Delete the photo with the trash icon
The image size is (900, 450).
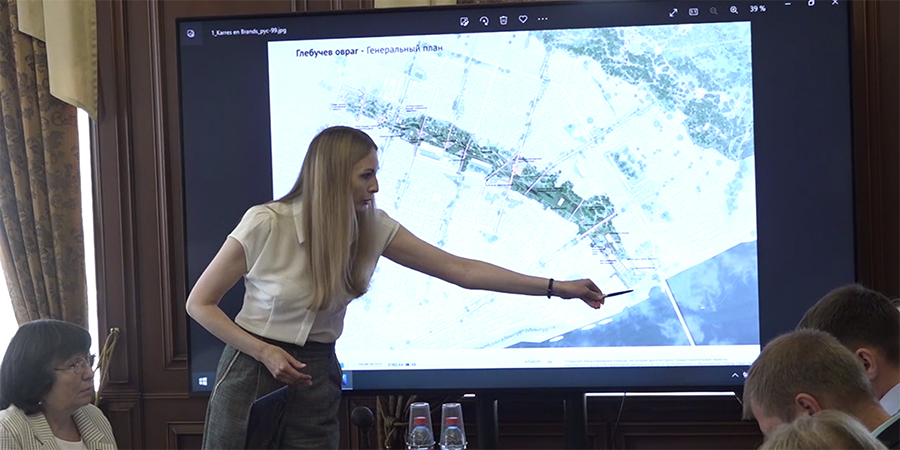[x=503, y=20]
